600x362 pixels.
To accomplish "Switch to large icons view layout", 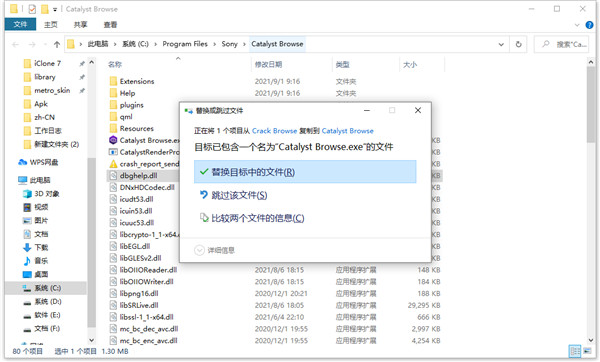I will click(587, 351).
